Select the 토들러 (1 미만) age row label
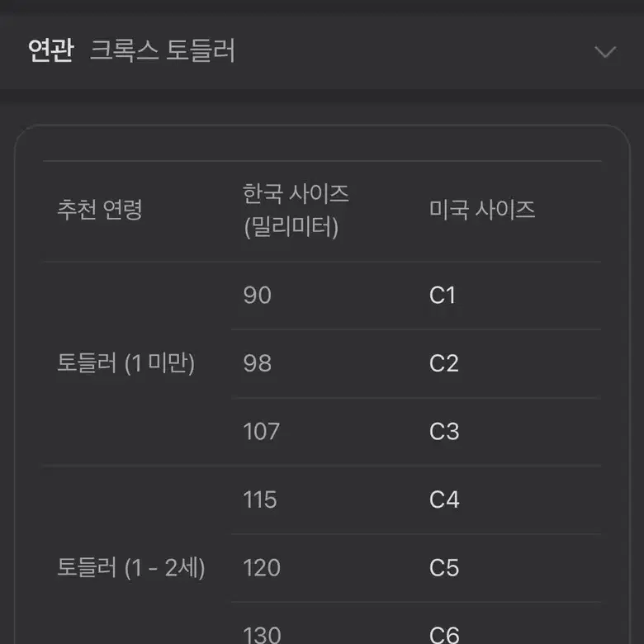 (x=125, y=363)
